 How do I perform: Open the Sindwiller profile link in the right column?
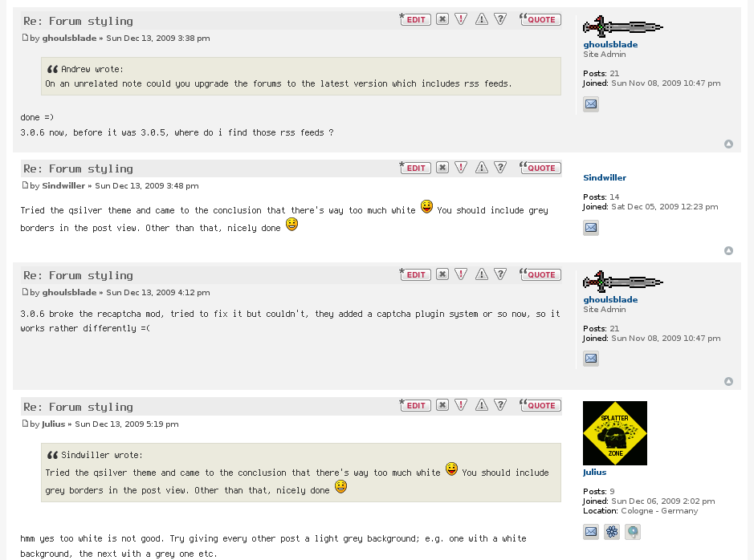click(x=605, y=177)
